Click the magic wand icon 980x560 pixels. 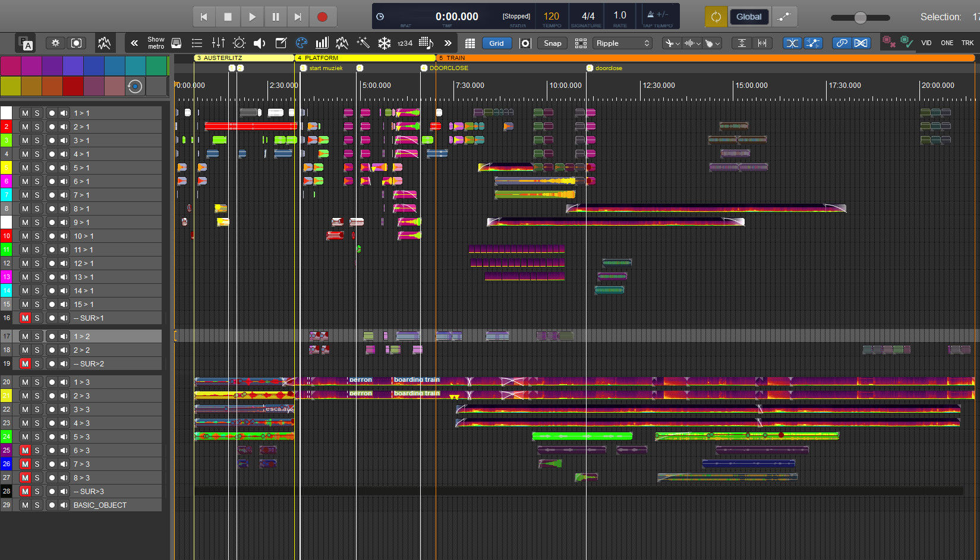click(x=363, y=43)
